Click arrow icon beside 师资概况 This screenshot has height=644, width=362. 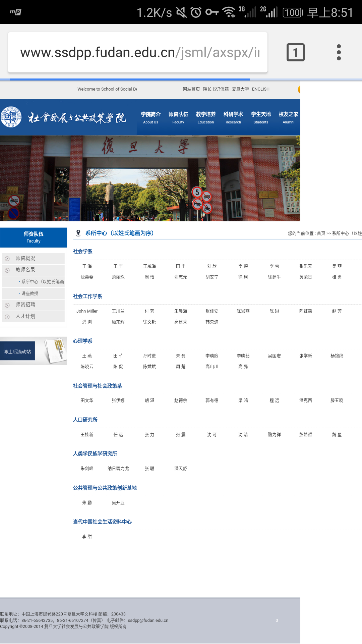(x=7, y=259)
